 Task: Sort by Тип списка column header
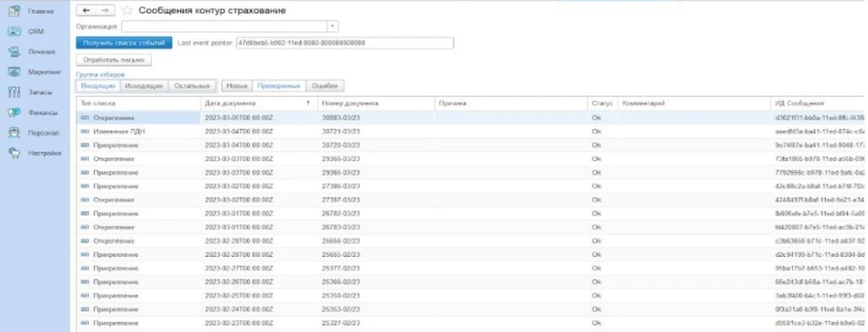click(138, 104)
